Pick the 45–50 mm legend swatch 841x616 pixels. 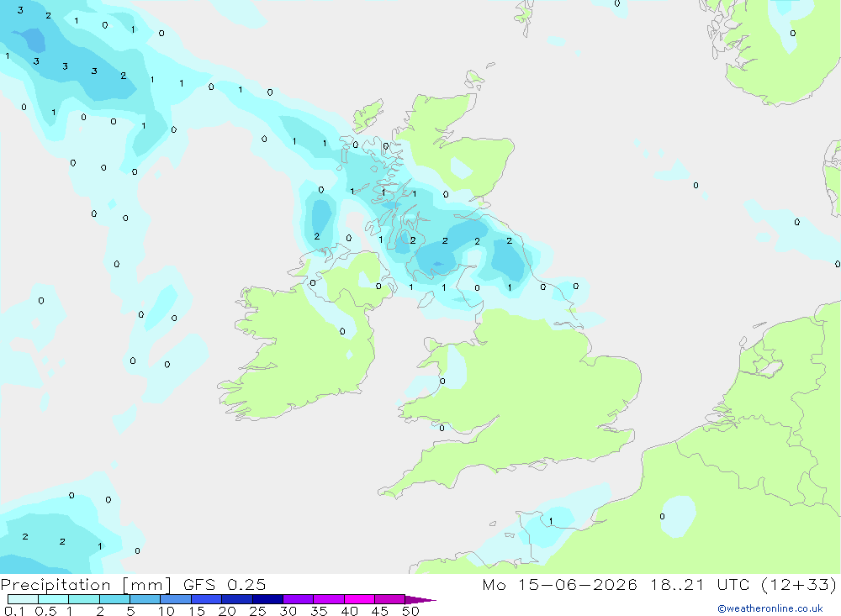[x=390, y=599]
